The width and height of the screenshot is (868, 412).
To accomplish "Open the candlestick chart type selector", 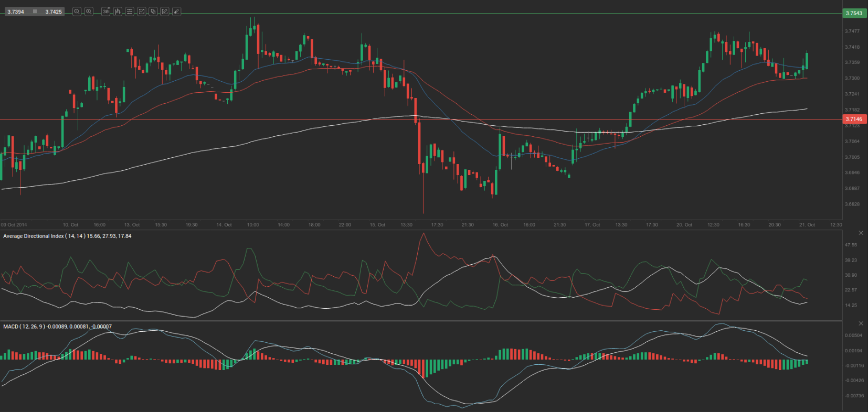I will coord(118,12).
